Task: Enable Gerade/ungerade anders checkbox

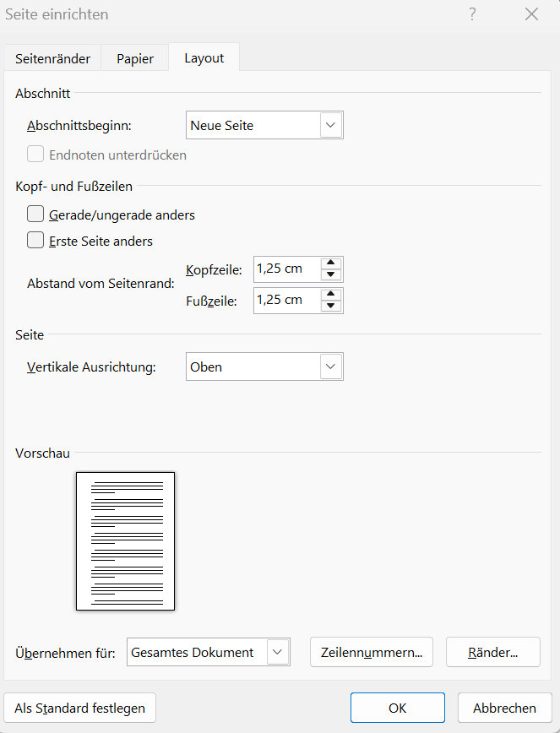Action: (x=35, y=214)
